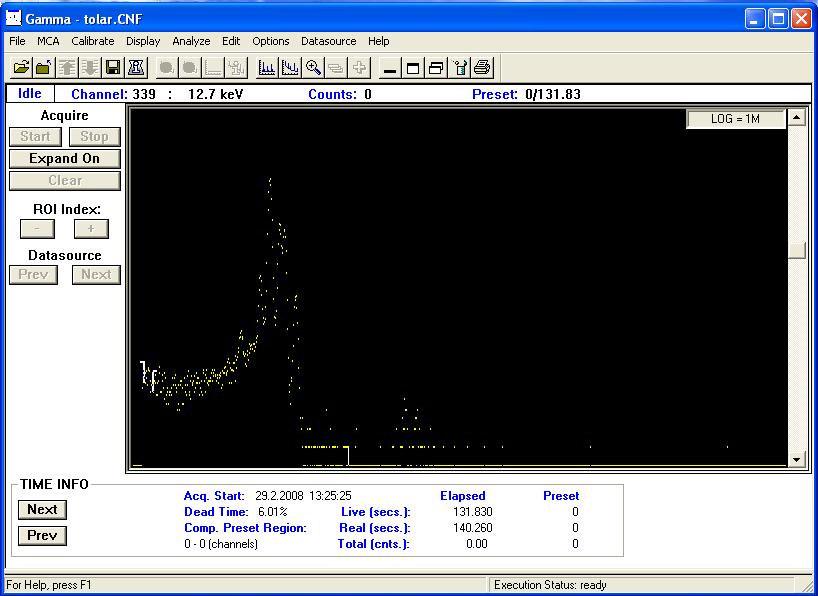
Task: Click the Preset: 0/131.83 readout
Action: coord(526,94)
